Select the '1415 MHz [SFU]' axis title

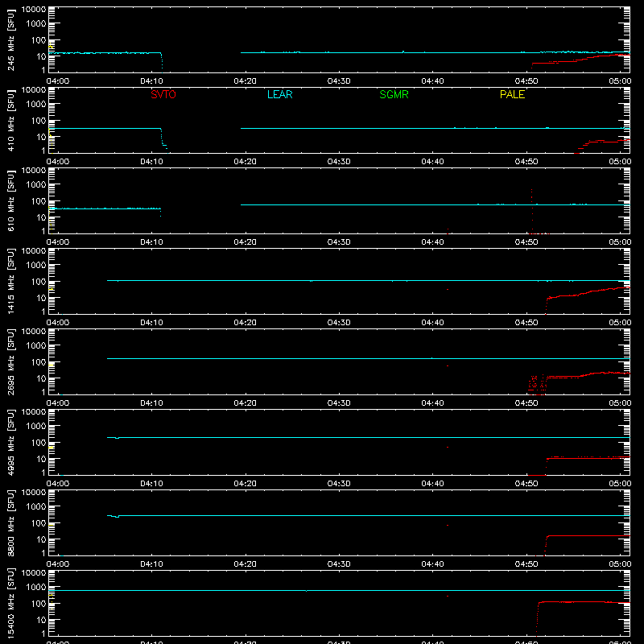click(x=10, y=281)
